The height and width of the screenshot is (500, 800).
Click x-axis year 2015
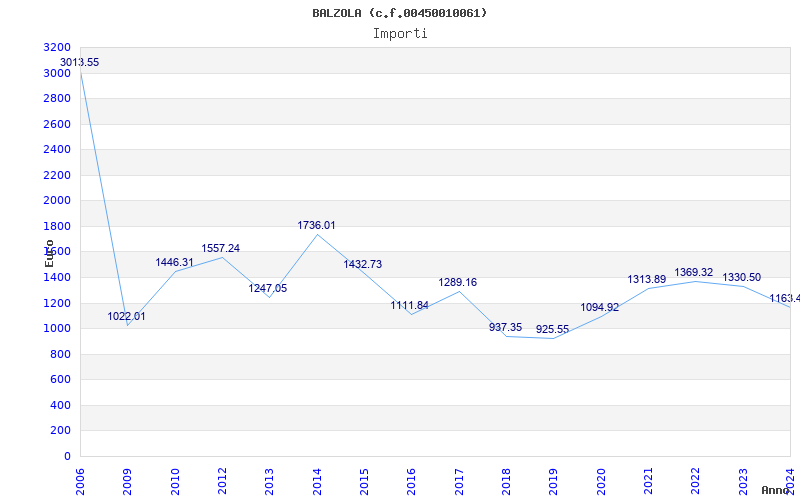coord(364,482)
